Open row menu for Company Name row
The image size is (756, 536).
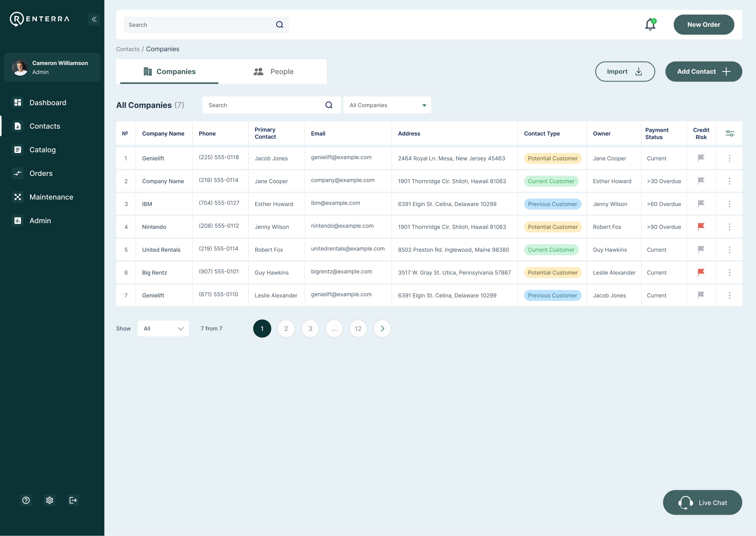(729, 181)
